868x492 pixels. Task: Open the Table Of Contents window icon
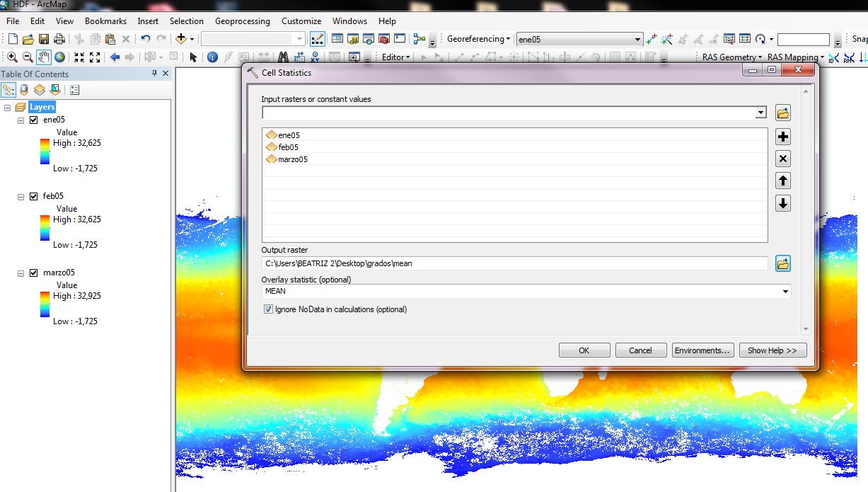337,39
